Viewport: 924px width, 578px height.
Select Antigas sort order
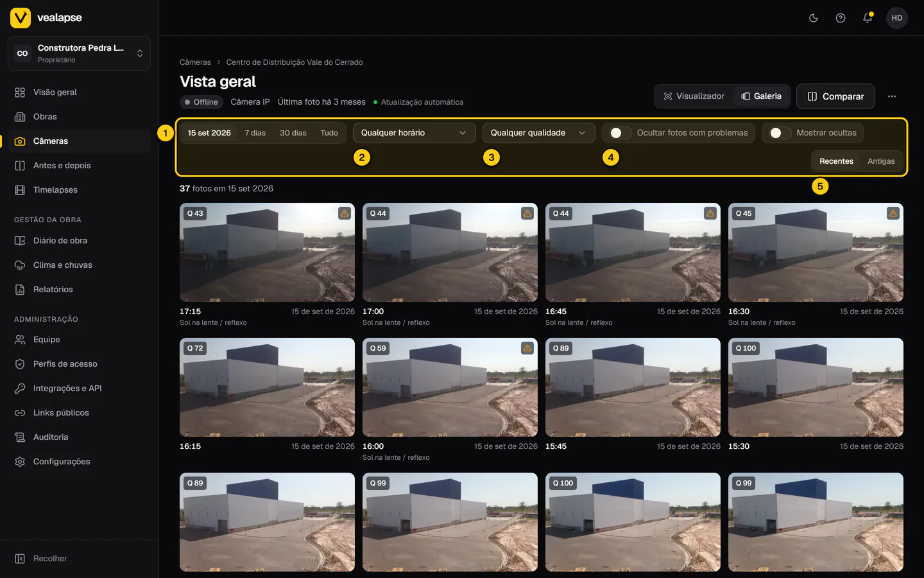[881, 161]
